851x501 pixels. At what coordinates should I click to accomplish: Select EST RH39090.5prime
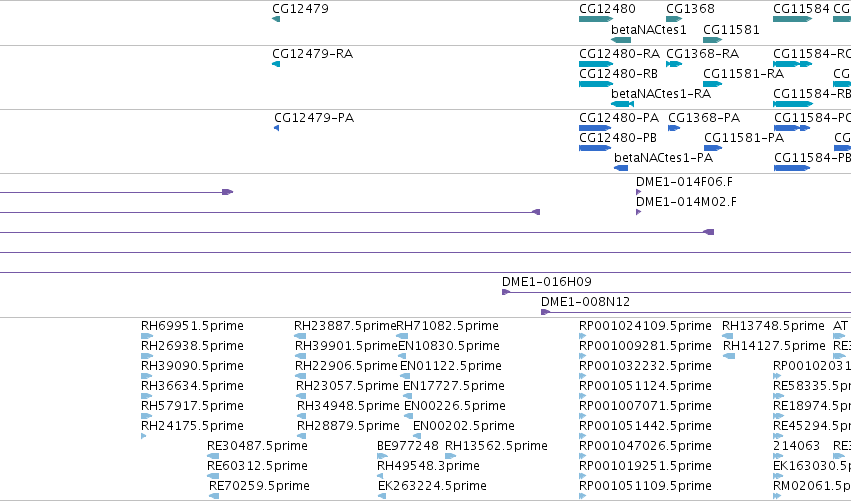point(192,366)
